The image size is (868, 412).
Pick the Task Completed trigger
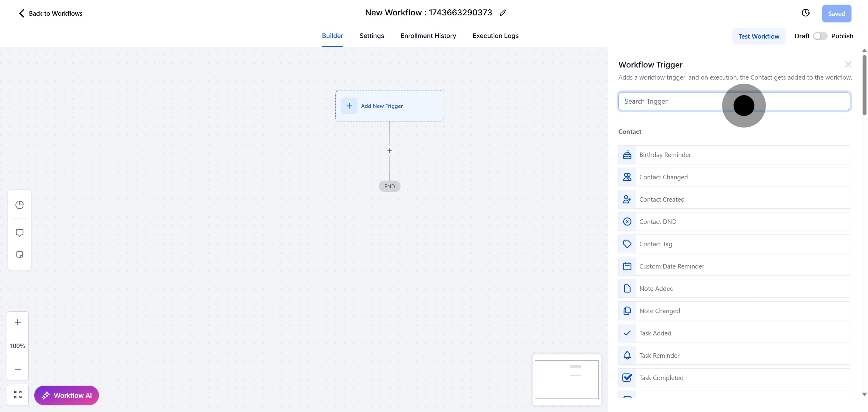(x=734, y=378)
